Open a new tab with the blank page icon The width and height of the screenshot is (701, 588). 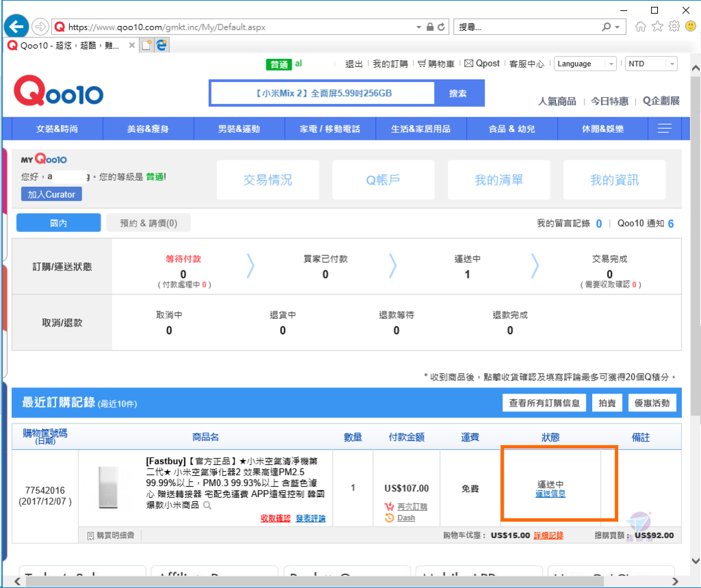pyautogui.click(x=146, y=45)
